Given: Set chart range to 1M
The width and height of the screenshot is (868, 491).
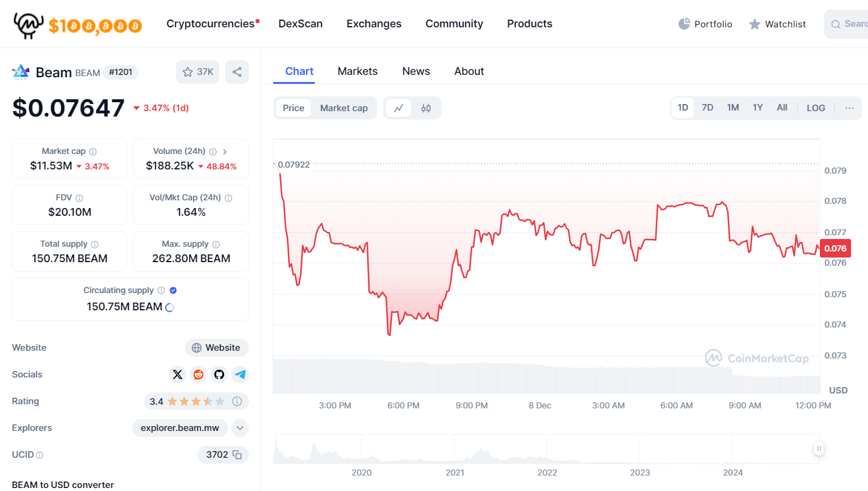Looking at the screenshot, I should click(x=733, y=108).
